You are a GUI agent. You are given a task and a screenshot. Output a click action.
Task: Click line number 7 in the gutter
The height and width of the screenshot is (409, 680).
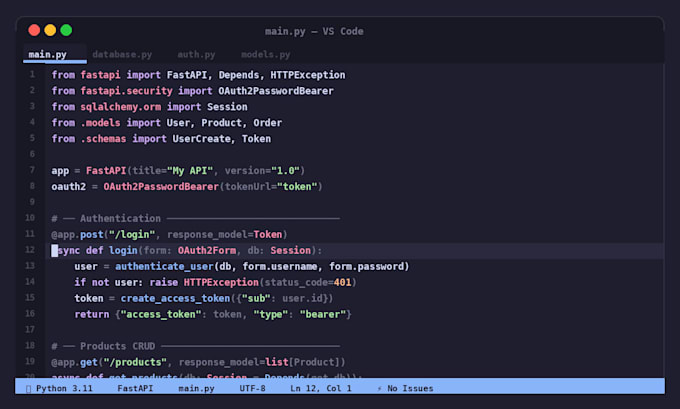click(x=32, y=170)
